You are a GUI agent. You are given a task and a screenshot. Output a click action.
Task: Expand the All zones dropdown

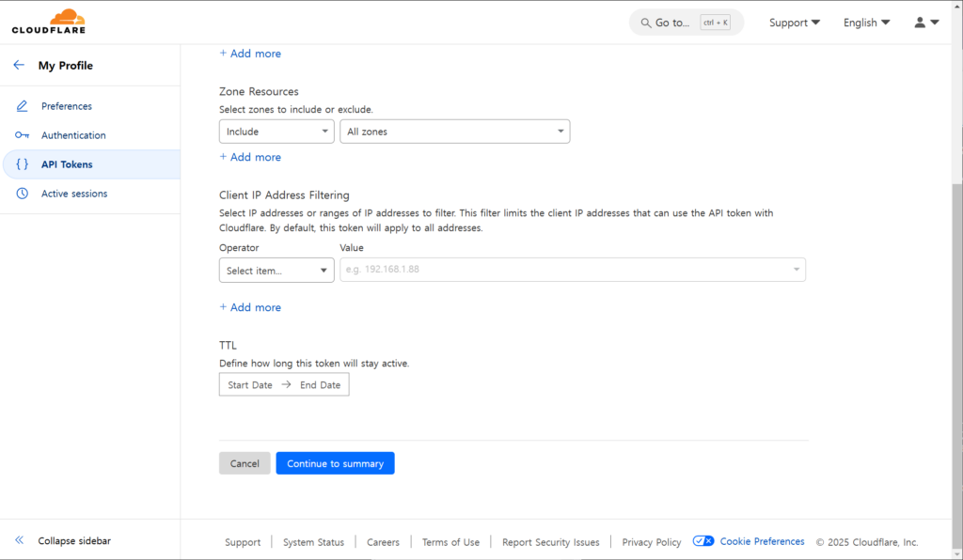(454, 132)
